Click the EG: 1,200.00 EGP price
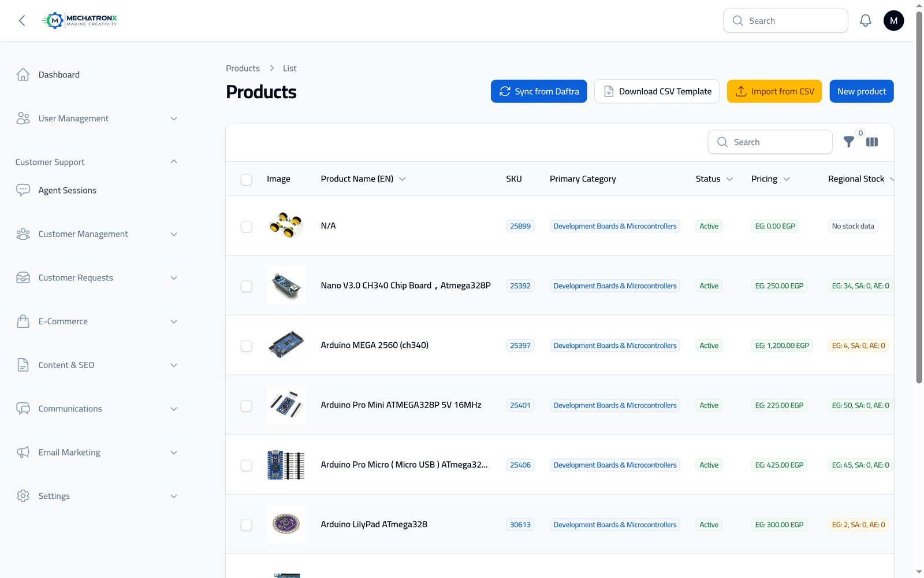The width and height of the screenshot is (924, 578). (x=782, y=346)
